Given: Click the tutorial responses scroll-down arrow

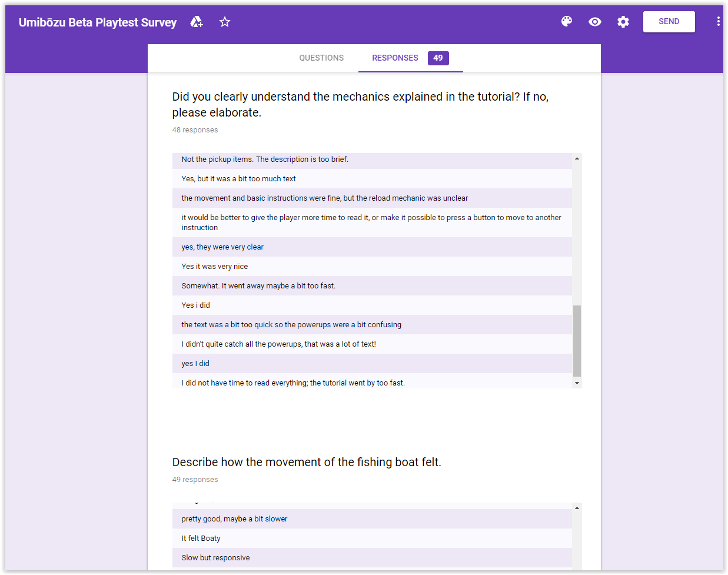Looking at the screenshot, I should (577, 383).
